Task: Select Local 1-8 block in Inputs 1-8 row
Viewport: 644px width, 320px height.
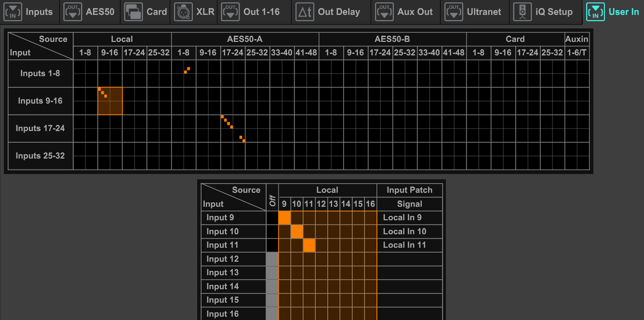Action: (86, 73)
